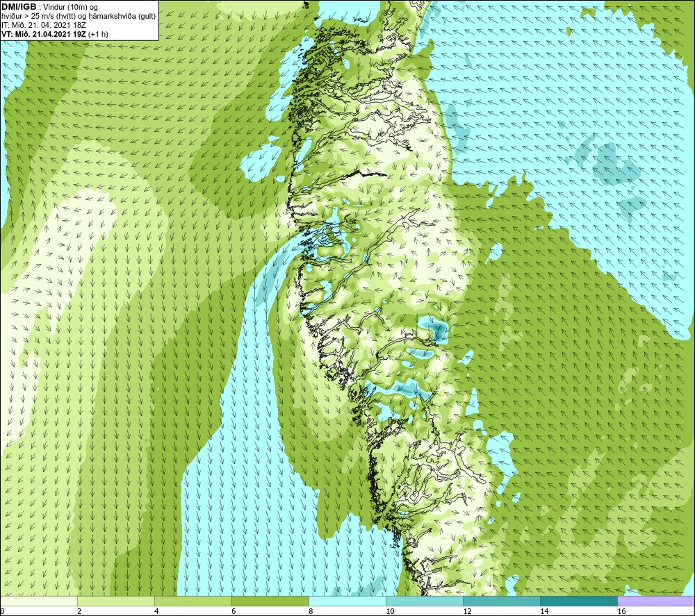This screenshot has width=695, height=616.
Task: Click the 2–4 m/s light green legend swatch
Action: pyautogui.click(x=115, y=601)
